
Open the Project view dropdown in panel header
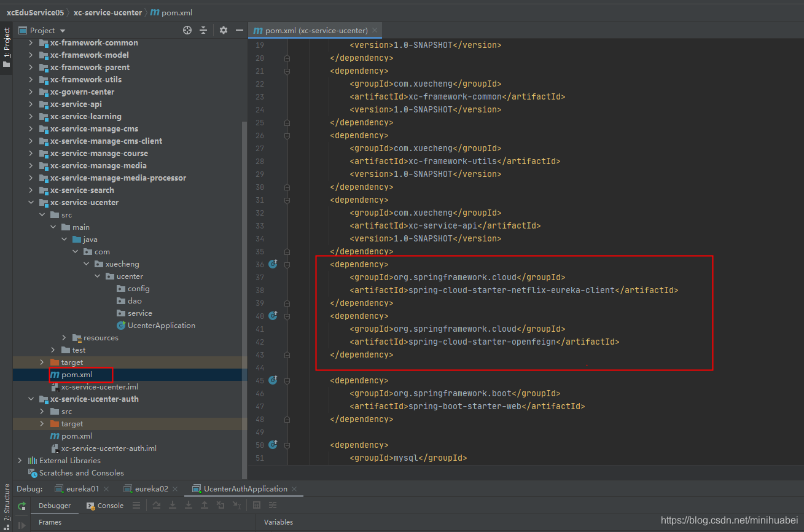point(63,31)
